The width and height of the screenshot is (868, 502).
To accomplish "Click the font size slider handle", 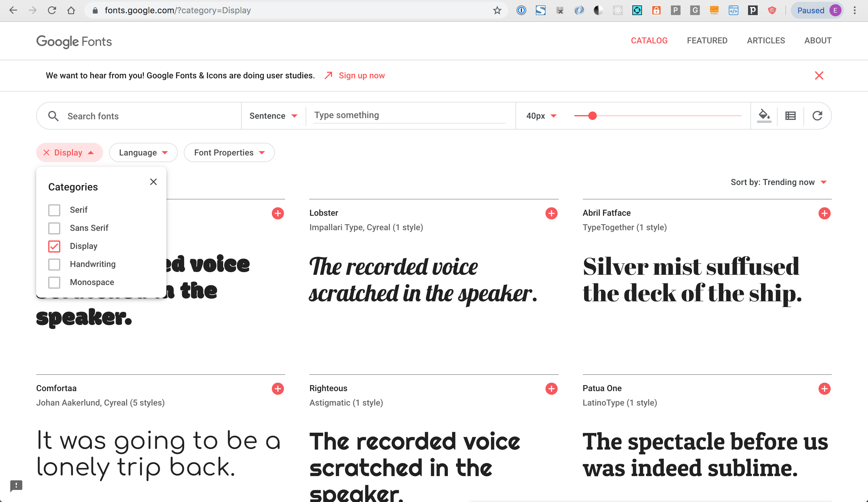I will pos(592,116).
